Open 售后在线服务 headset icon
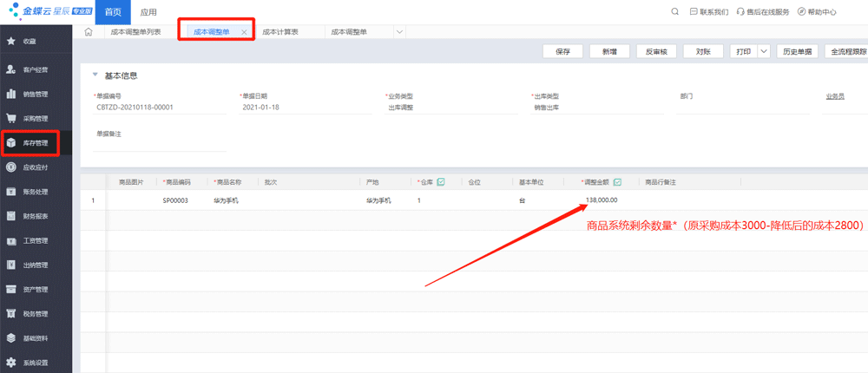Screen dimensions: 868x373 click(740, 12)
